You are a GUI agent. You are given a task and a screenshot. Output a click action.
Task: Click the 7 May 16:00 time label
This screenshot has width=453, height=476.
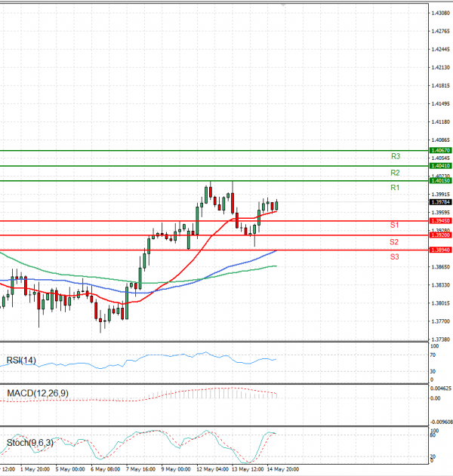[140, 469]
